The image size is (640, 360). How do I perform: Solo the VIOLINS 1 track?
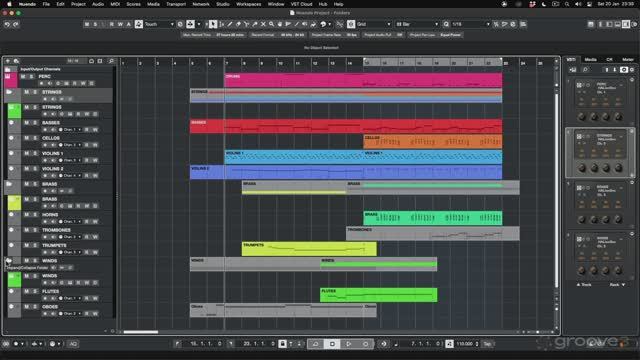point(35,153)
